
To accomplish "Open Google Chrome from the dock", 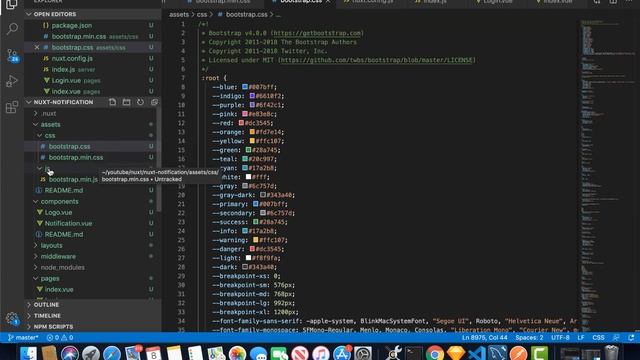I will tap(435, 353).
